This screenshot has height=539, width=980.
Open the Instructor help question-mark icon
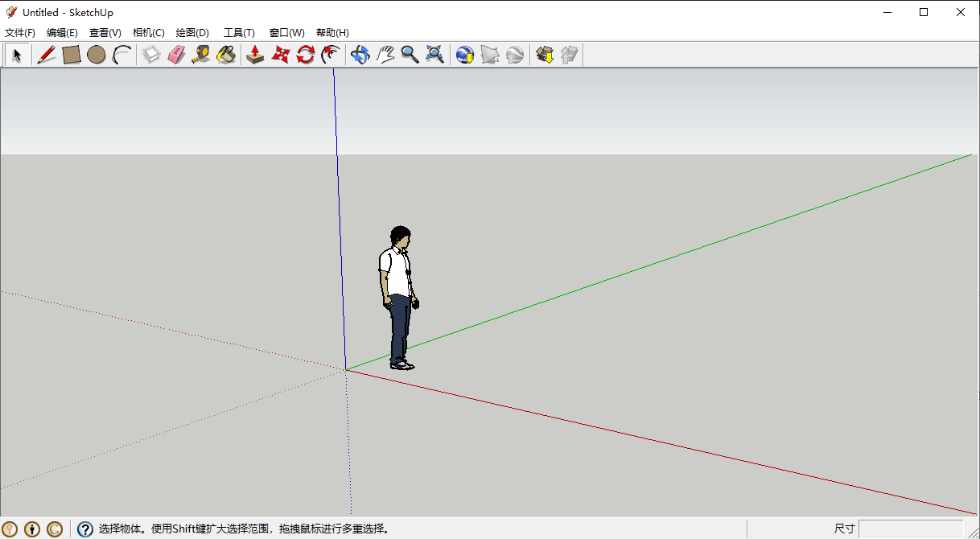(85, 529)
